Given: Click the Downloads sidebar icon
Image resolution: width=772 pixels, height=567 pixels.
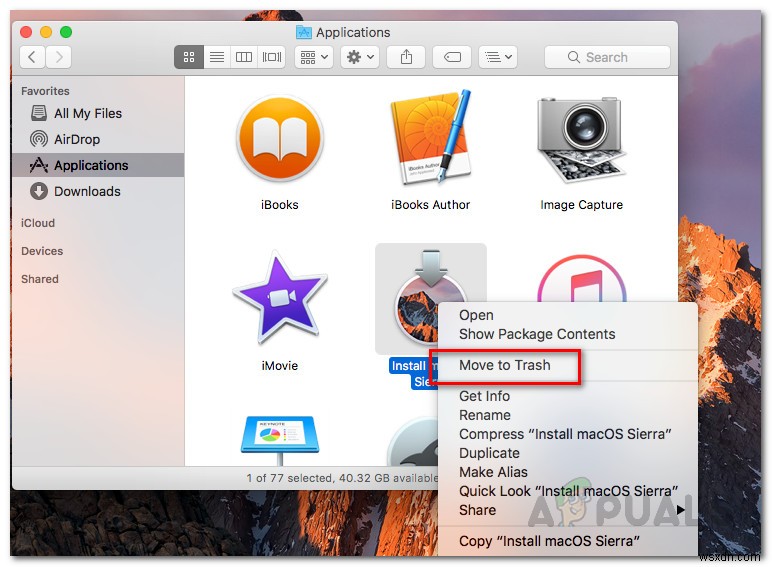Looking at the screenshot, I should [x=39, y=191].
